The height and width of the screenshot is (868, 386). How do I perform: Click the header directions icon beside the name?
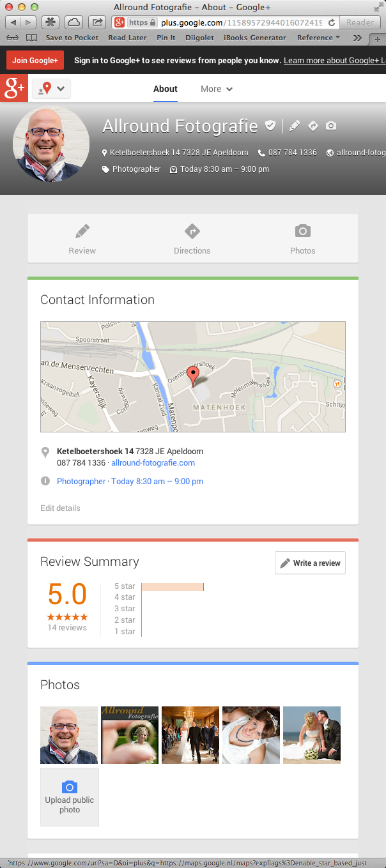[313, 126]
